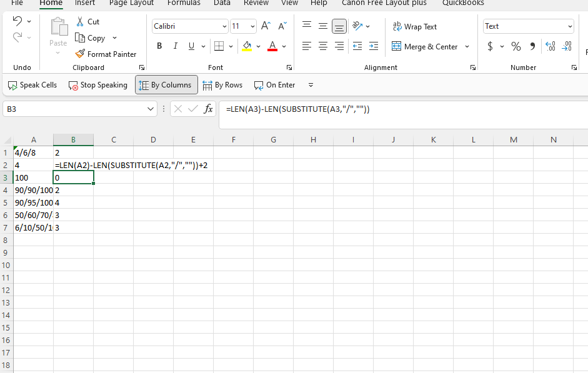The width and height of the screenshot is (588, 373).
Task: Open Customize Quick Access Toolbar dropdown
Action: 311,85
